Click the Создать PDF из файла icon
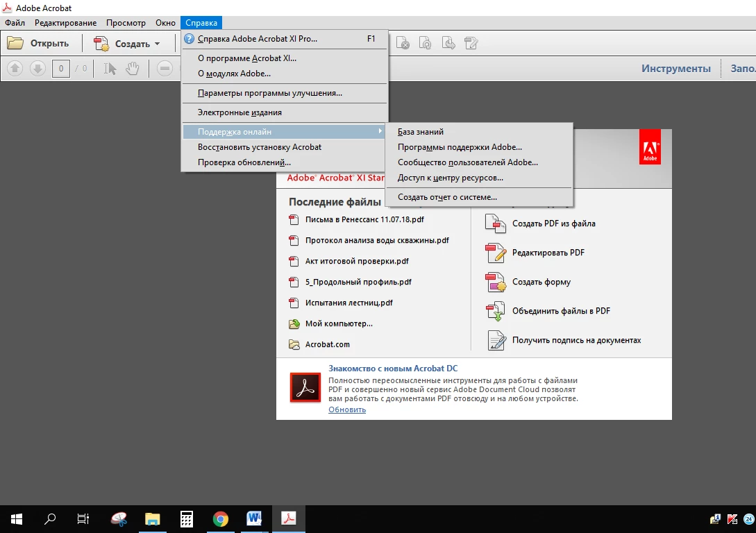This screenshot has width=756, height=533. tap(495, 223)
